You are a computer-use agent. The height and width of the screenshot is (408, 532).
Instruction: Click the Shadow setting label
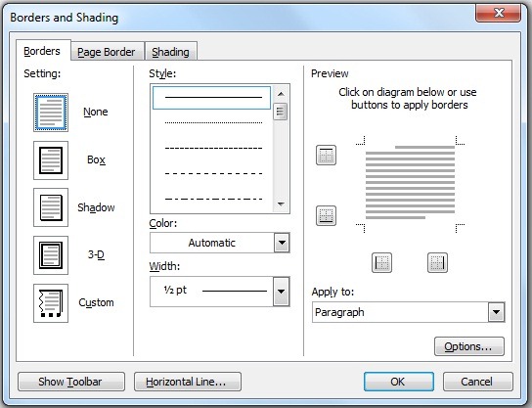point(96,207)
